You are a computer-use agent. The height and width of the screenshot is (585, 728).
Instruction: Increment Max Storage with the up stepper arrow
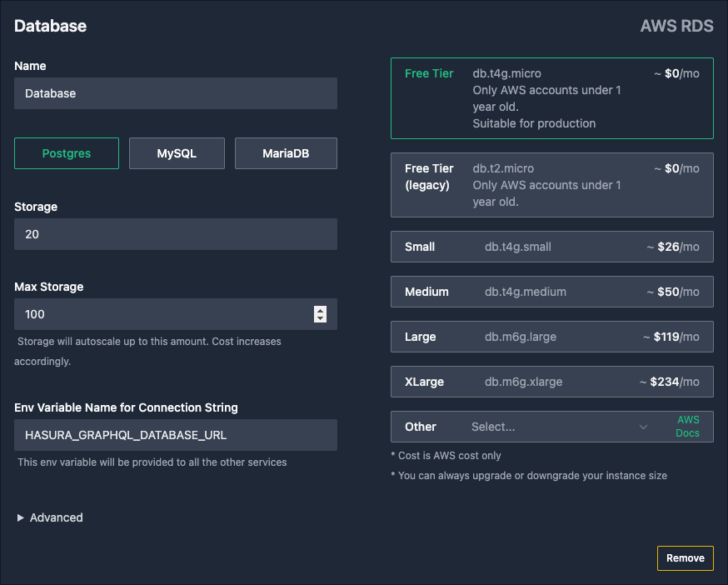(x=320, y=310)
